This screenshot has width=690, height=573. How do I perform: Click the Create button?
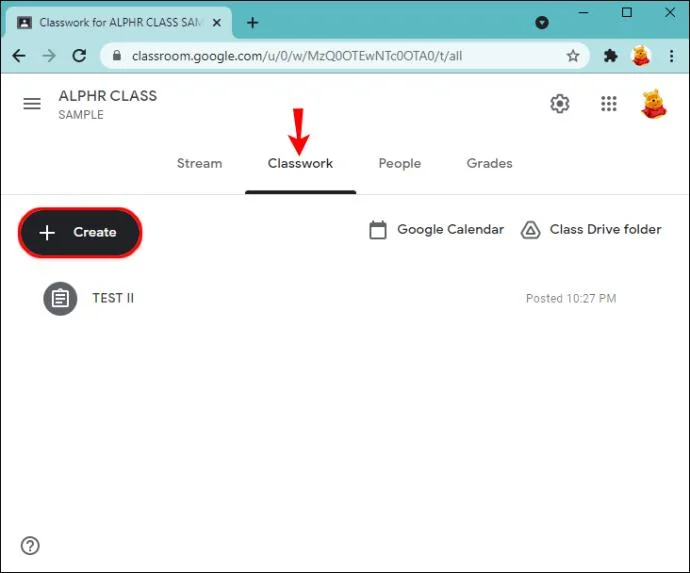pos(80,232)
